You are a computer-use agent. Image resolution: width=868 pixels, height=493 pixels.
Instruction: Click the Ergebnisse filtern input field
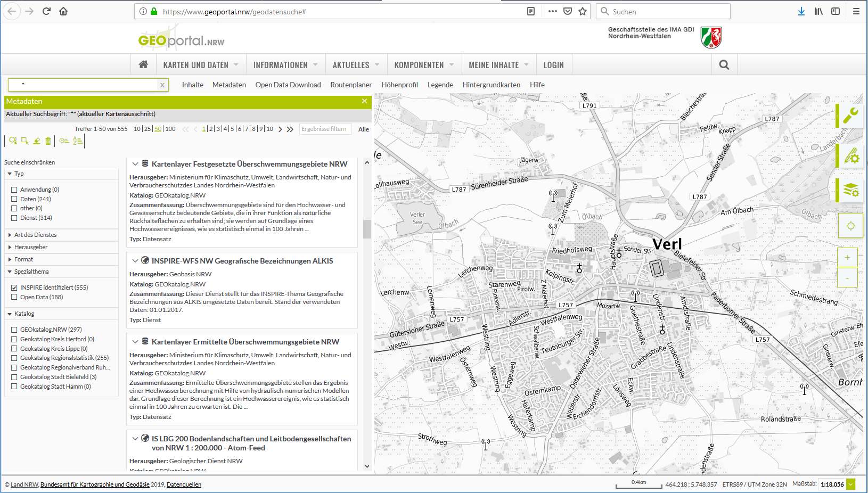coord(324,129)
